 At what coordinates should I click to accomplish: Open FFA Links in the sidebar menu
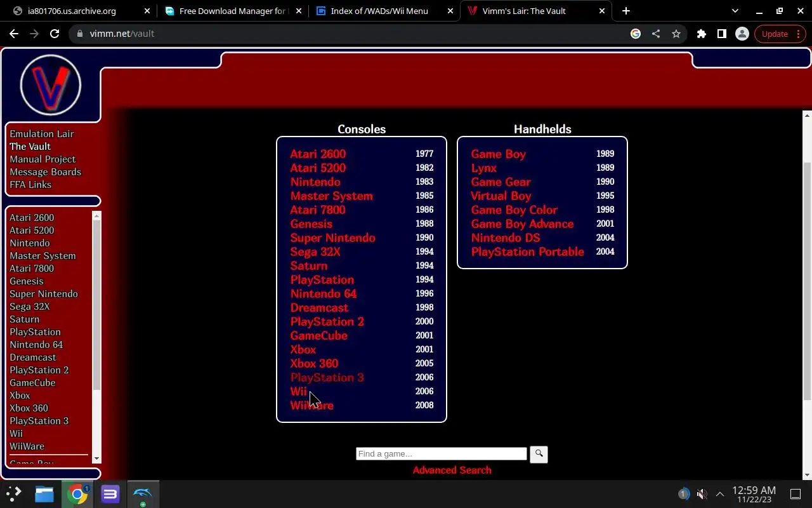click(x=30, y=185)
